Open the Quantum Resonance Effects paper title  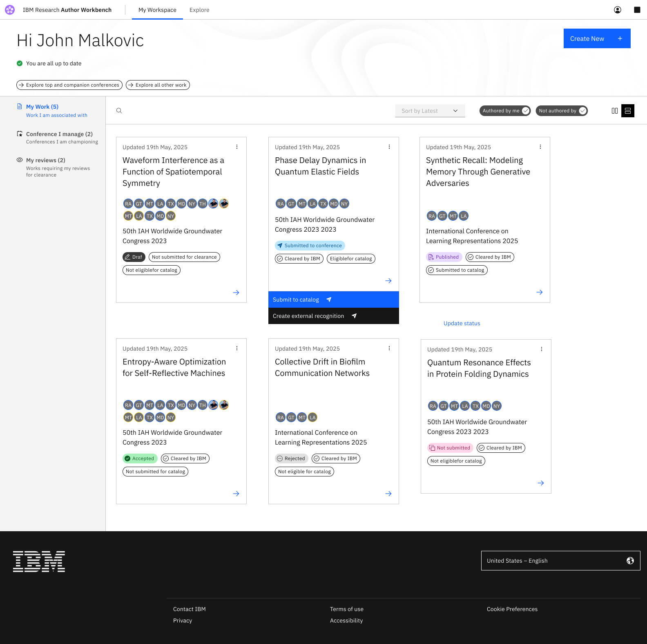coord(479,368)
